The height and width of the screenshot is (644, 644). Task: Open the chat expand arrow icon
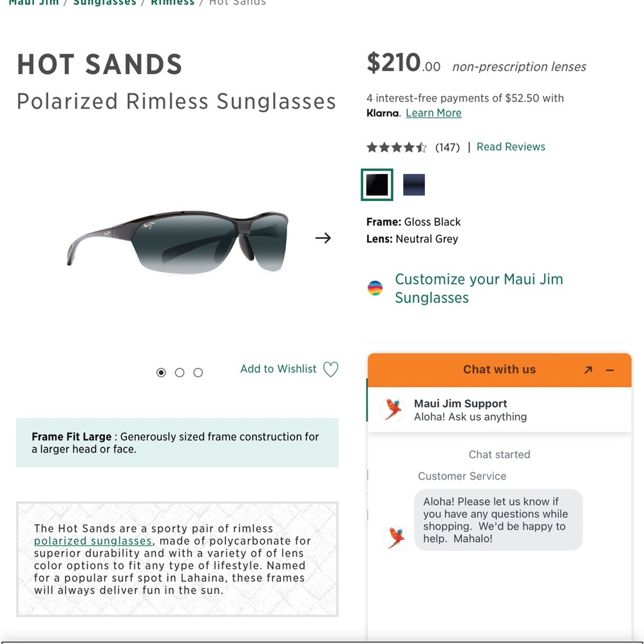[x=587, y=370]
